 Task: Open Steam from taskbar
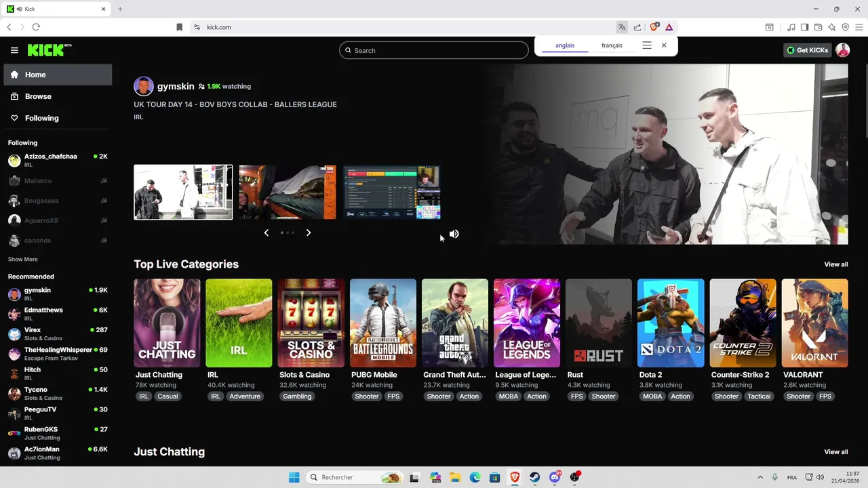[534, 477]
